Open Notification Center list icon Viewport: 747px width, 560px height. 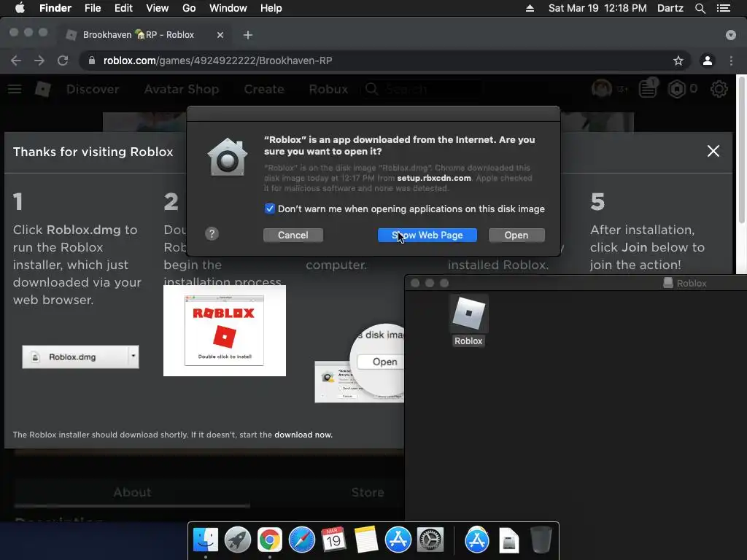click(x=724, y=8)
